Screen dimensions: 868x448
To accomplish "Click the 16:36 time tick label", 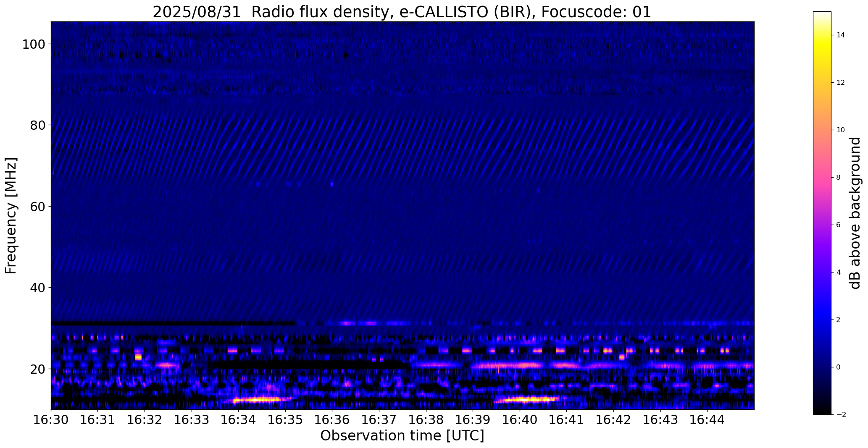I will (332, 419).
